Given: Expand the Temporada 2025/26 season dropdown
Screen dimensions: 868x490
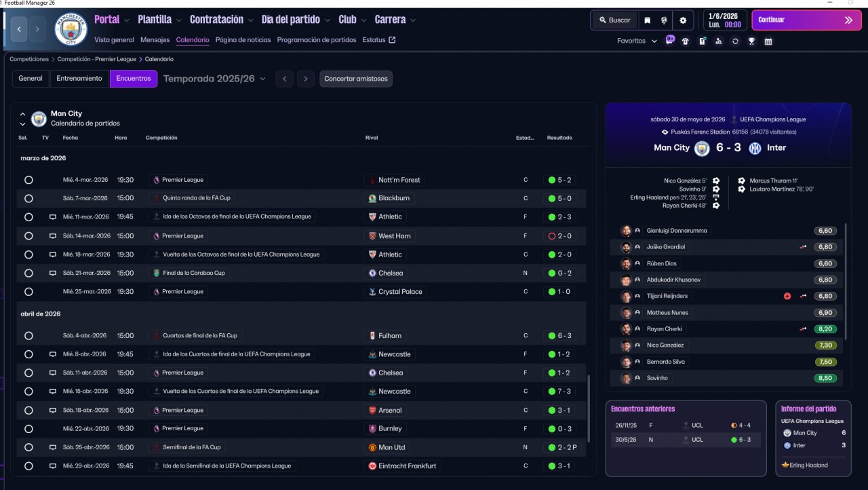Looking at the screenshot, I should pyautogui.click(x=214, y=79).
